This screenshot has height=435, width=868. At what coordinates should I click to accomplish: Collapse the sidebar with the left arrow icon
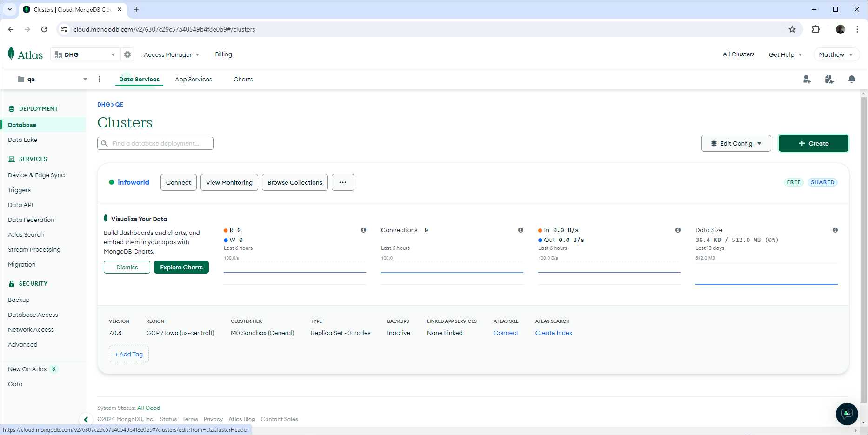coord(87,419)
